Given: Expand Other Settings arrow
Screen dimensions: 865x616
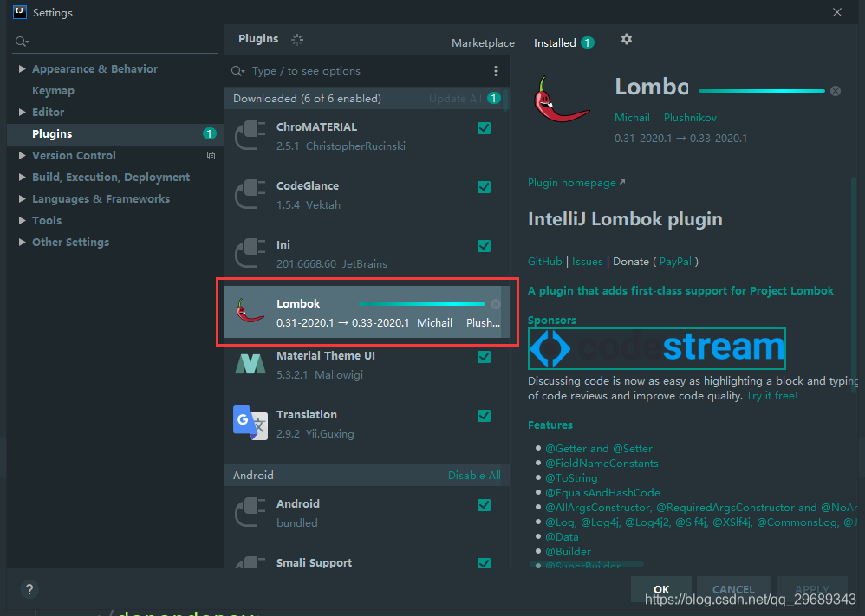Looking at the screenshot, I should coord(22,242).
